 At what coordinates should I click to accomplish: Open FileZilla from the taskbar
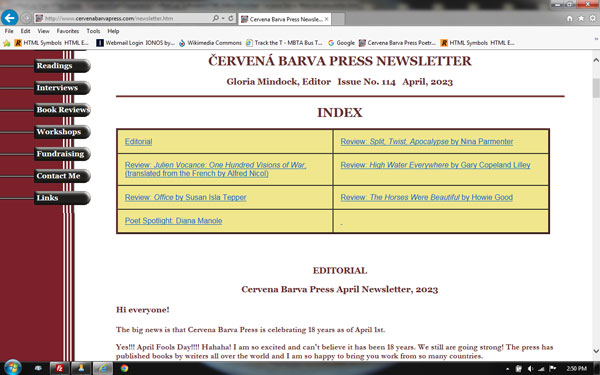coord(60,368)
